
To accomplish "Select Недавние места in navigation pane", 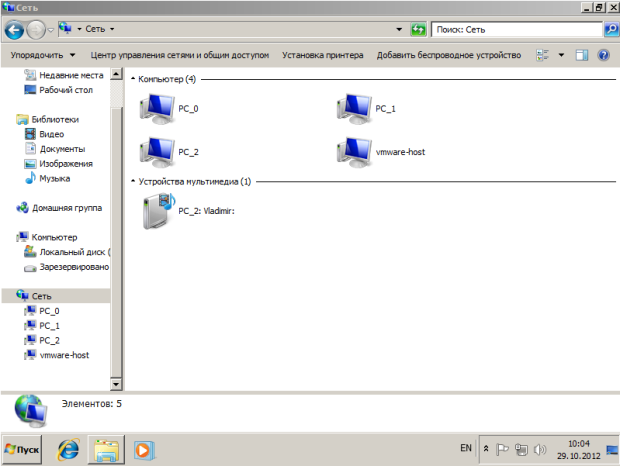I will 64,75.
